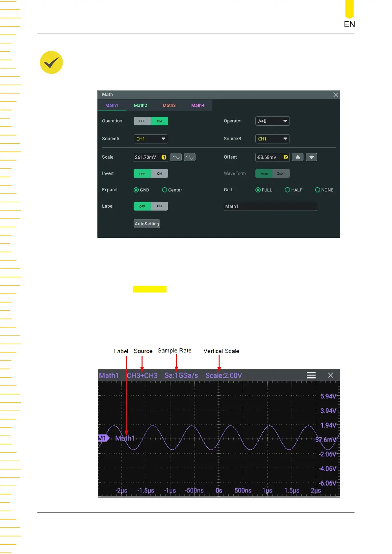The image size is (392, 554).
Task: Toggle WaveForm Main/Zoom switch
Action: click(x=273, y=173)
